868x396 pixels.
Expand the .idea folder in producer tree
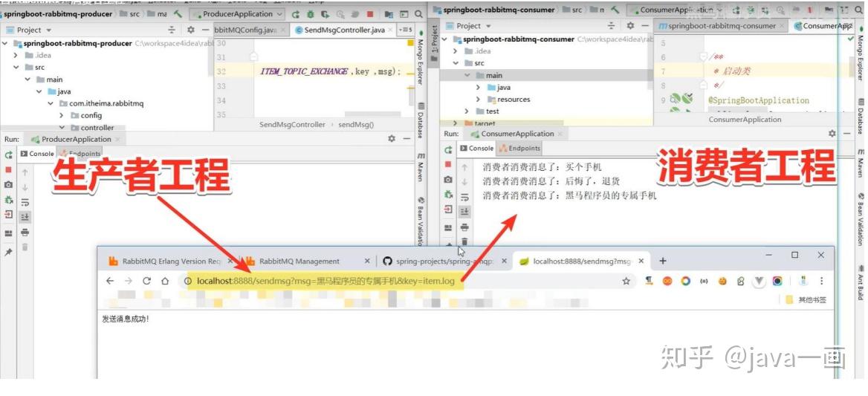(x=16, y=55)
